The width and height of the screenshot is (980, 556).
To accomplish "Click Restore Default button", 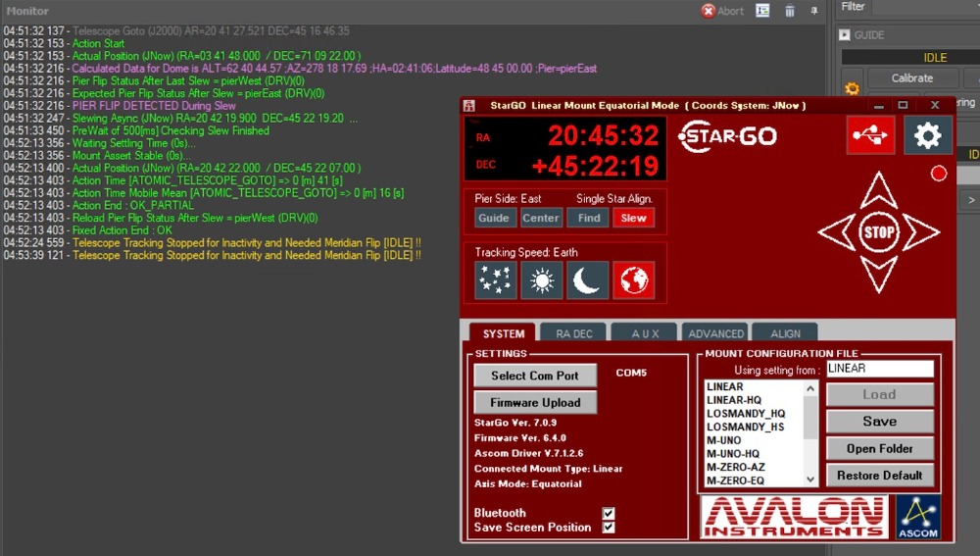I will (879, 476).
